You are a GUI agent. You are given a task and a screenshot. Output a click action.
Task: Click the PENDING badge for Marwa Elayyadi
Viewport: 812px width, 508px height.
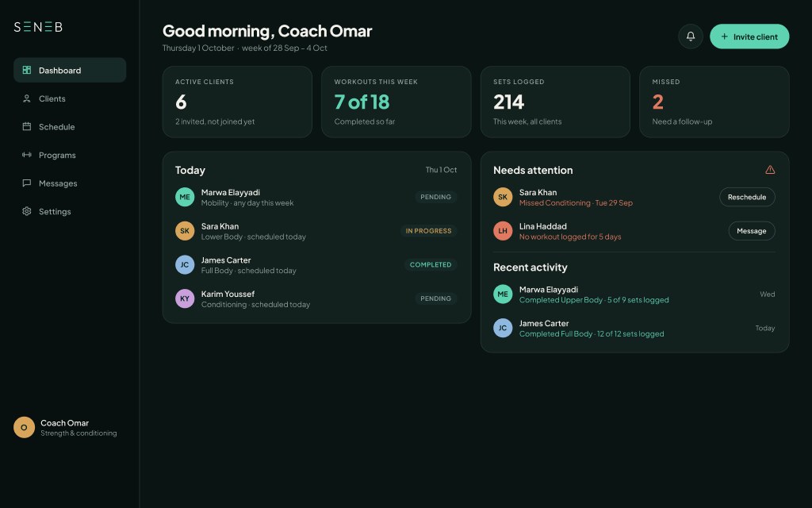pos(435,197)
